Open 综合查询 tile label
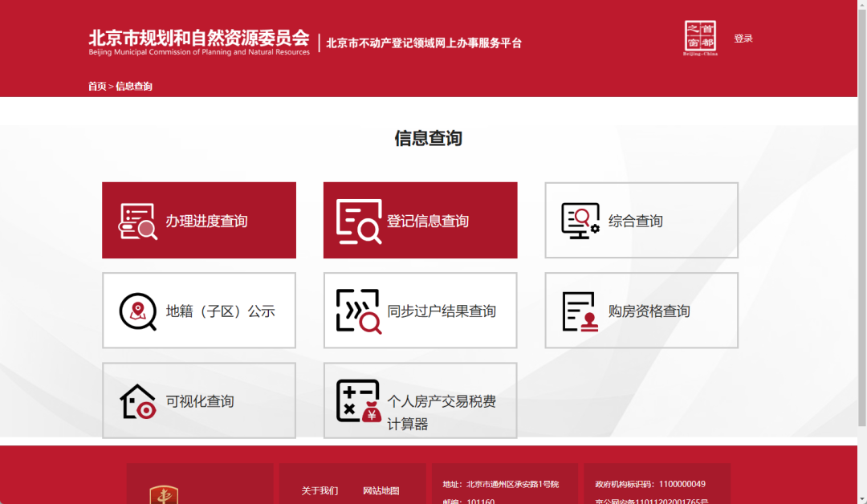The width and height of the screenshot is (867, 504). click(635, 221)
